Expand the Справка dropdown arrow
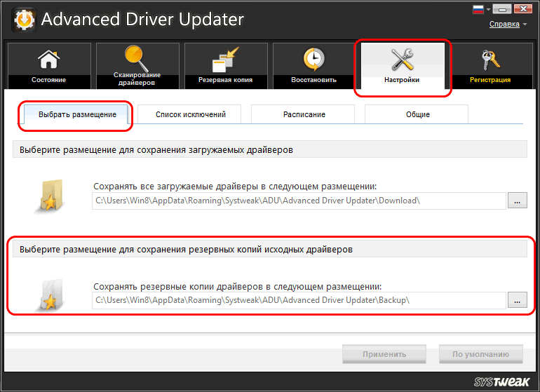540x392 pixels. pos(525,25)
